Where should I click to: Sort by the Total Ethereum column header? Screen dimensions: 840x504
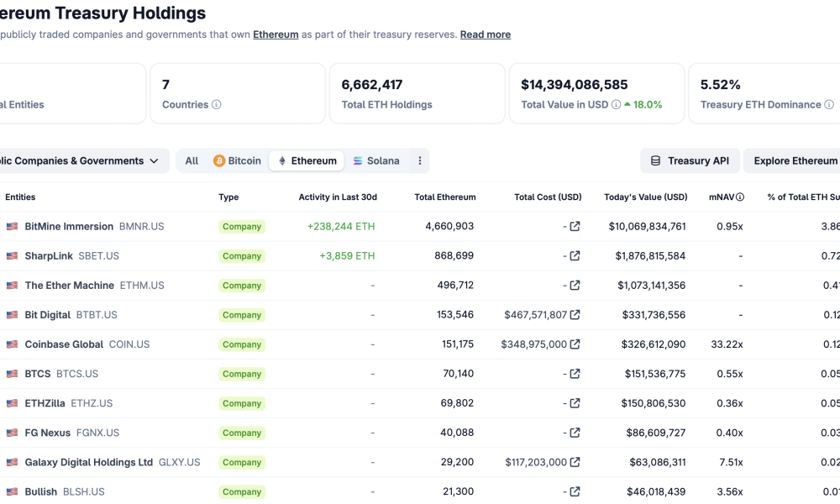(x=445, y=197)
